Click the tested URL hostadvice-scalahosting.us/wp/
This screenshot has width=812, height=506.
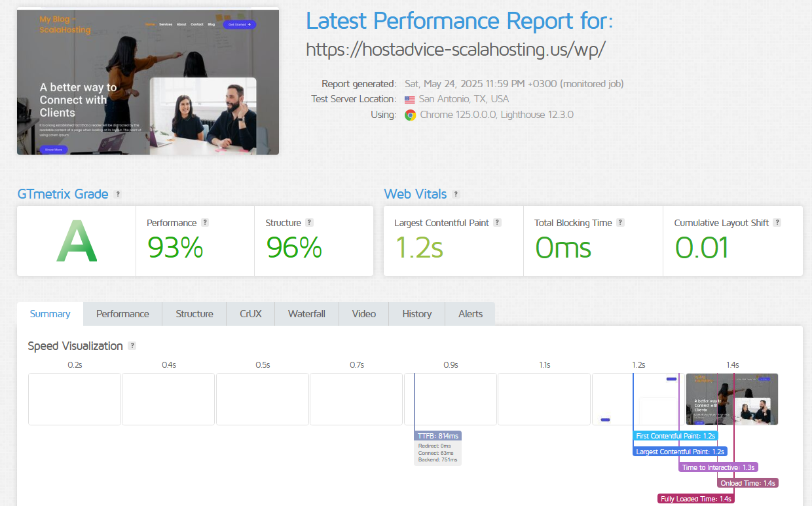click(456, 50)
